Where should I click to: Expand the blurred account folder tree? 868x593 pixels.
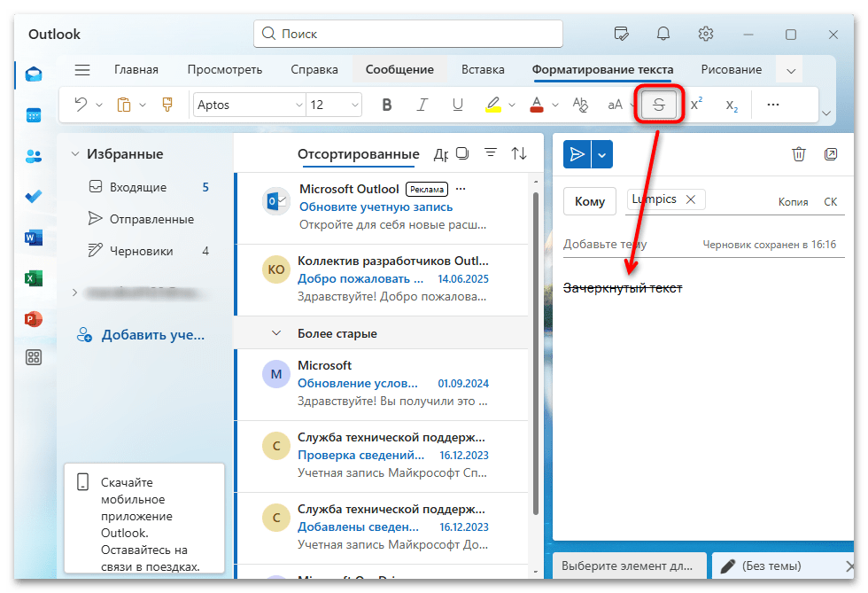pyautogui.click(x=74, y=293)
